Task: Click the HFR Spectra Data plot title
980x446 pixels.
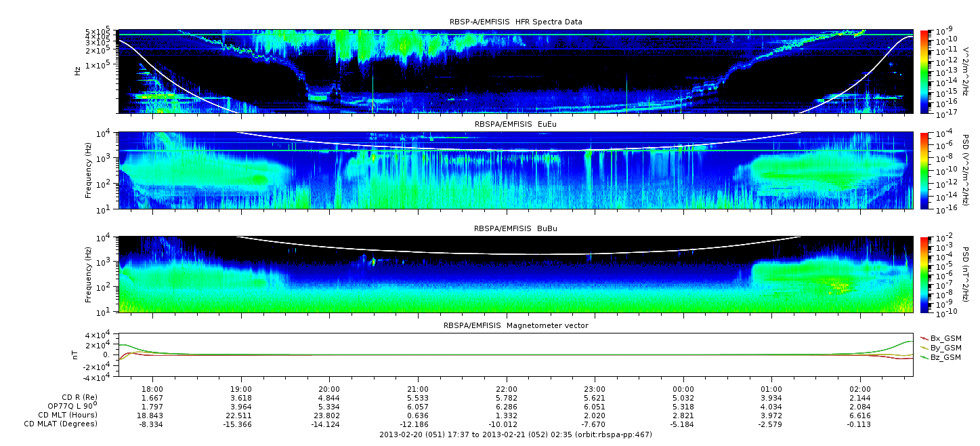Action: click(515, 22)
